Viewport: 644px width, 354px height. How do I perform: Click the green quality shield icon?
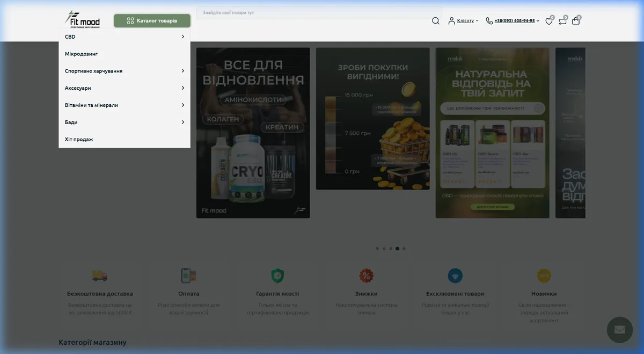(x=277, y=276)
